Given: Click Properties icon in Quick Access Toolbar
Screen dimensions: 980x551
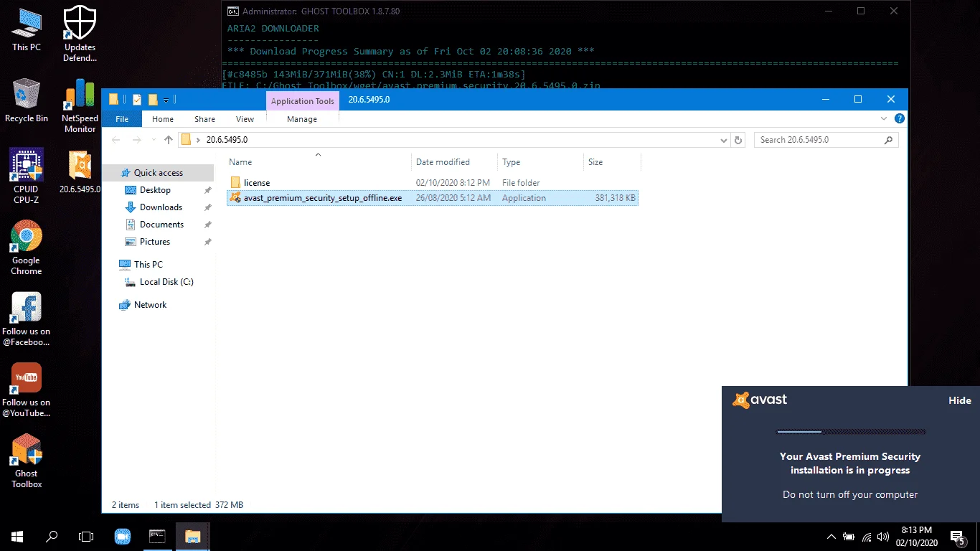Looking at the screenshot, I should pos(138,100).
